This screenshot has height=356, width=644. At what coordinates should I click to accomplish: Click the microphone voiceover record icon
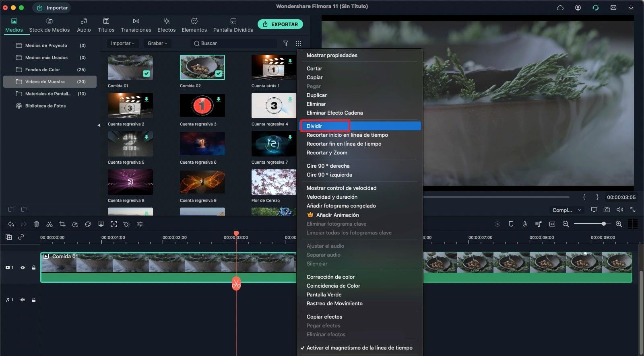524,224
